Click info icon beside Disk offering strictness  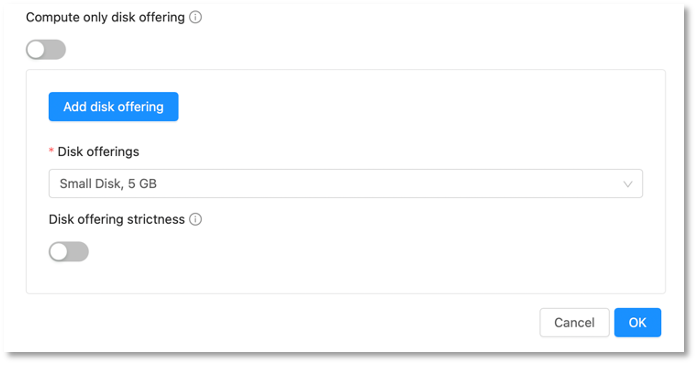(x=195, y=220)
